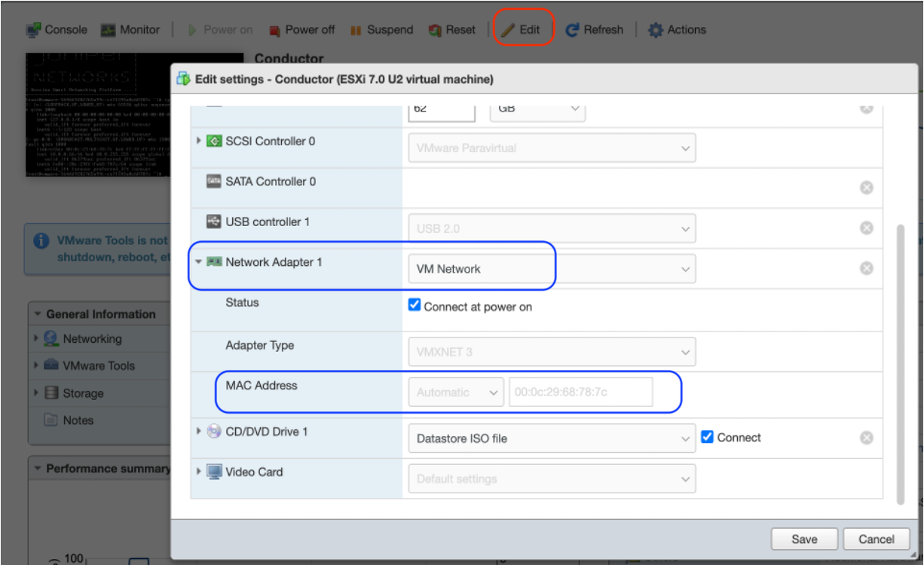Open the Datastore ISO file dropdown
The width and height of the screenshot is (924, 565).
pos(552,438)
